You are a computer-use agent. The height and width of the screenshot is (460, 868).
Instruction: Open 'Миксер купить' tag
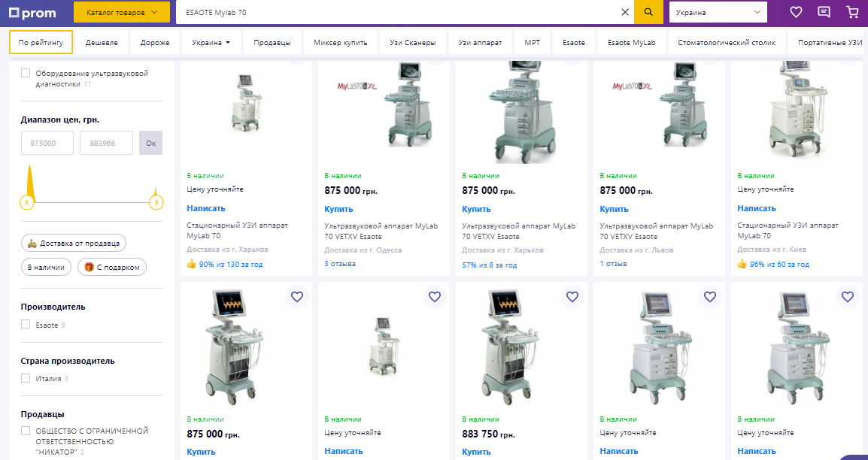coord(341,43)
